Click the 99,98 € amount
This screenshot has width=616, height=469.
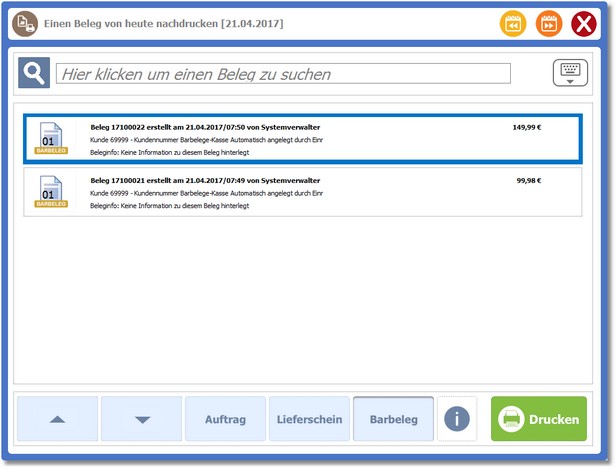528,181
